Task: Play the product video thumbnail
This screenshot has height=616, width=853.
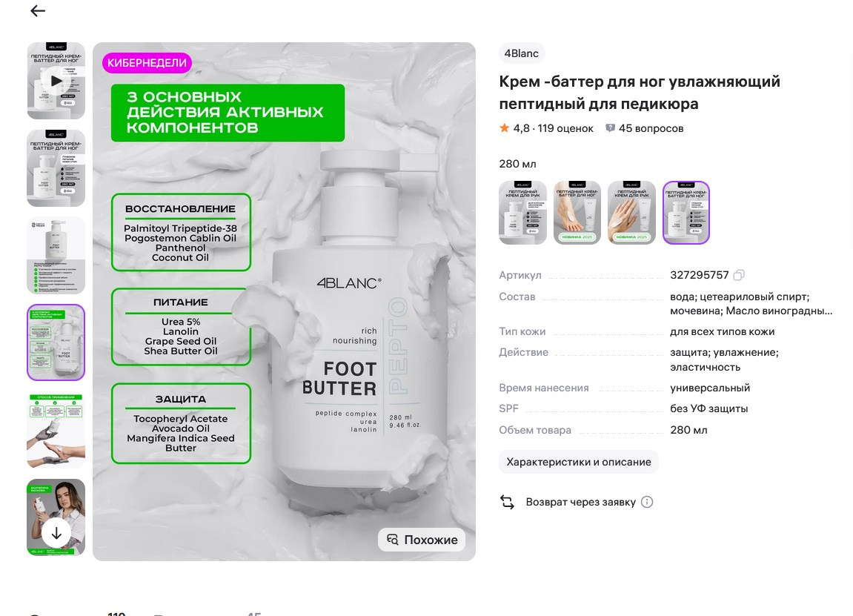Action: pyautogui.click(x=56, y=81)
